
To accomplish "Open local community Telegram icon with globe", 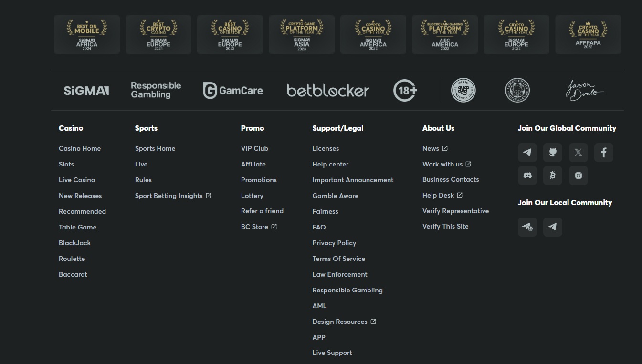I will coord(527,227).
